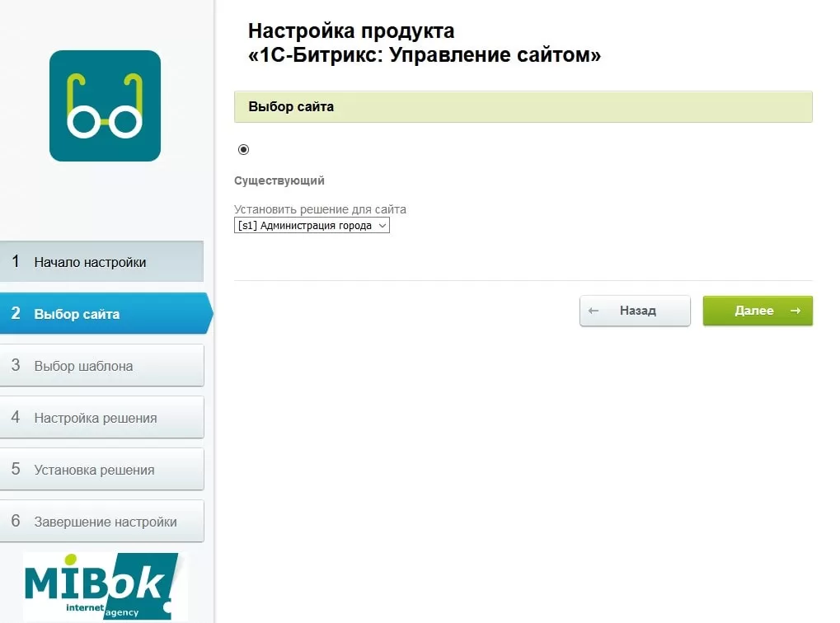
Task: Open step 3 "Выбор шаблона"
Action: pos(101,365)
